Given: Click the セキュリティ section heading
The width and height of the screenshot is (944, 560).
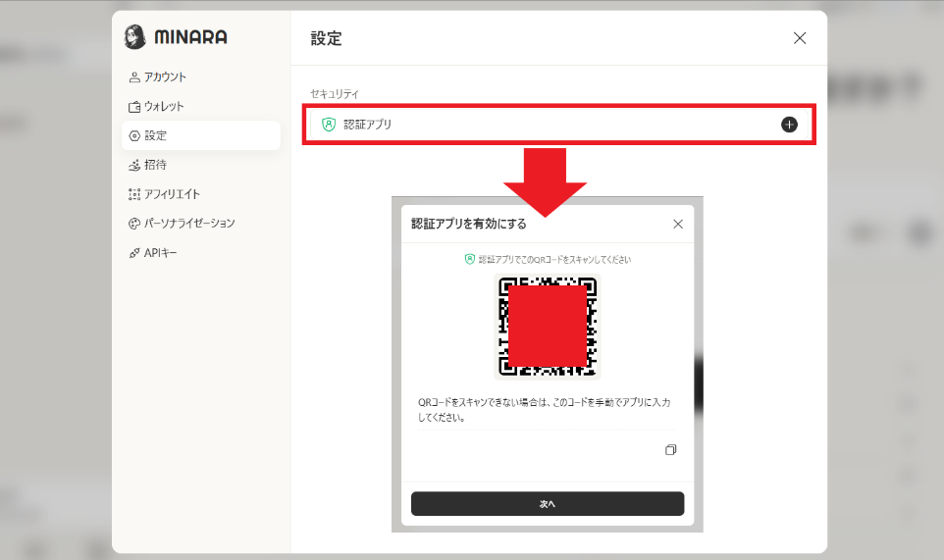Looking at the screenshot, I should click(x=335, y=94).
